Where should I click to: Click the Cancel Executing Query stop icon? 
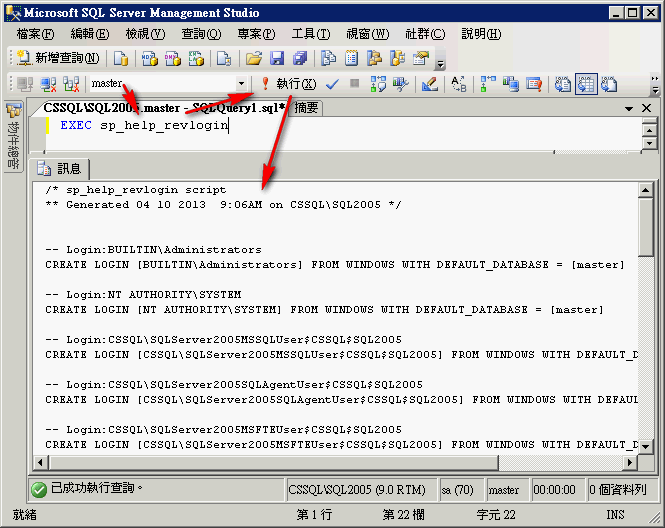pyautogui.click(x=354, y=84)
